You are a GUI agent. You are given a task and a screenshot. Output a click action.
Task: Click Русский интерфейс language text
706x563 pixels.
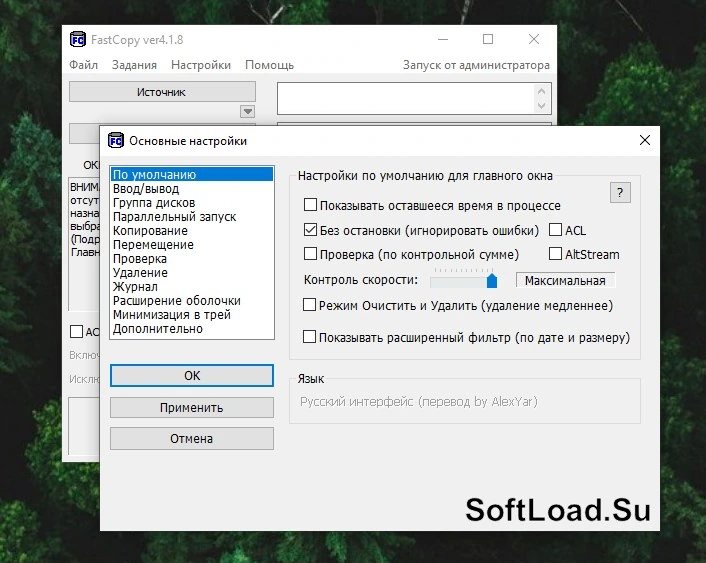point(419,401)
